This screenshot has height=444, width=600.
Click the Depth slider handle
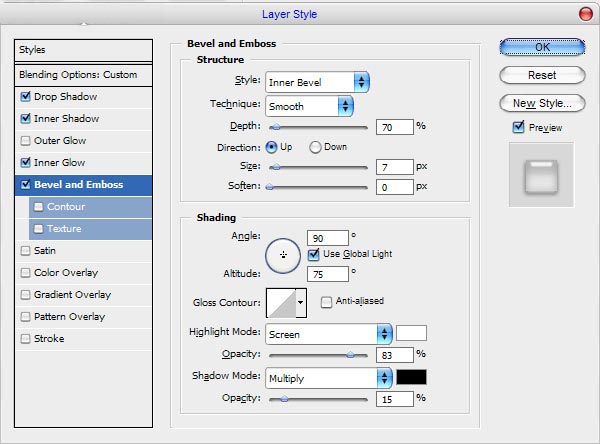pos(275,127)
